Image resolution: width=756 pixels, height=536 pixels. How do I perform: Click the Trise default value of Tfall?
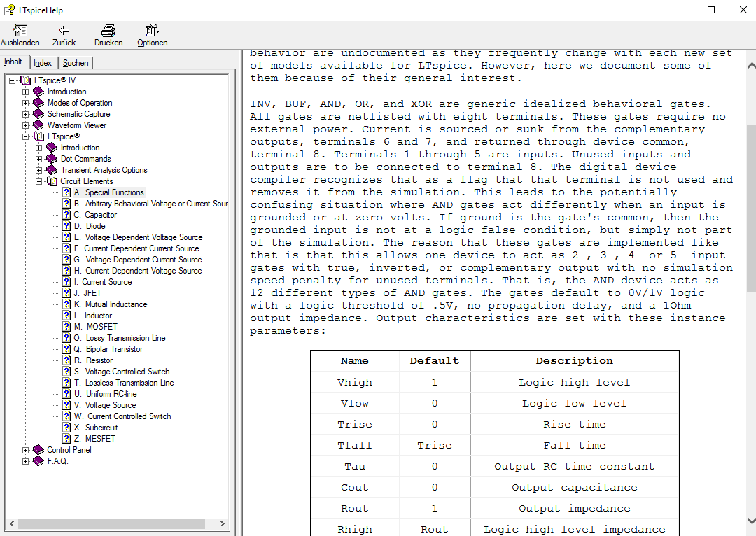pyautogui.click(x=435, y=445)
